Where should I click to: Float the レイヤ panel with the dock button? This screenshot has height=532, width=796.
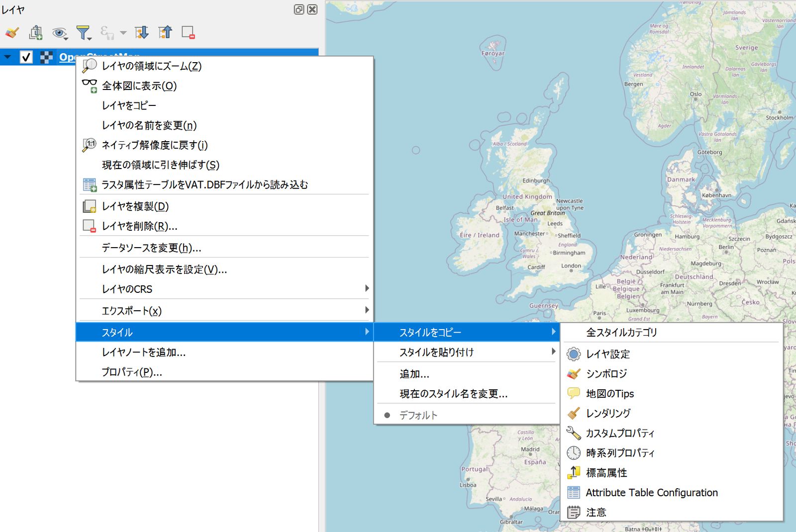click(x=299, y=9)
